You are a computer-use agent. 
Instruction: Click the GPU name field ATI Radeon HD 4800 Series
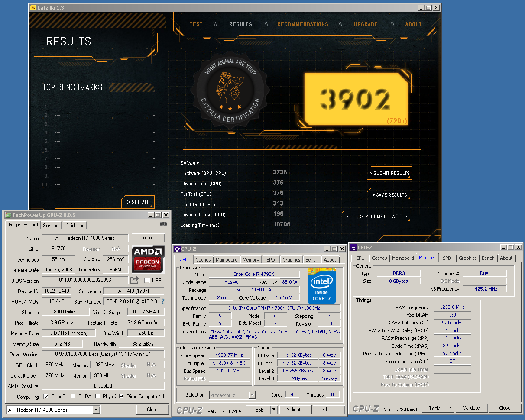85,238
